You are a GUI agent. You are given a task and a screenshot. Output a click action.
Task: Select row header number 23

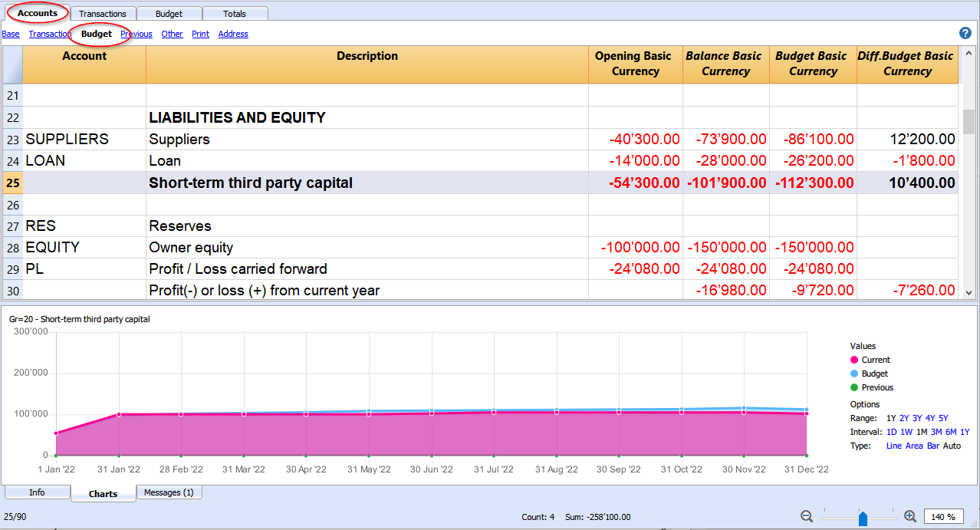click(12, 140)
